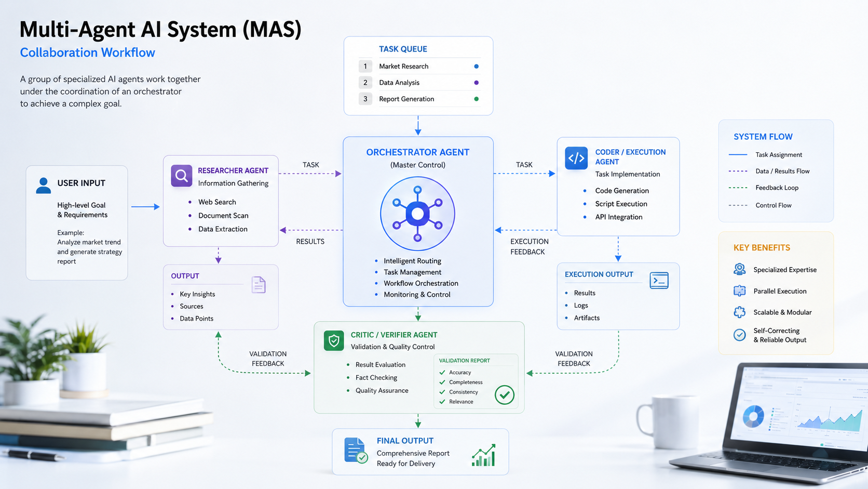Image resolution: width=868 pixels, height=489 pixels.
Task: Click the Execution Feedback label
Action: tap(529, 247)
